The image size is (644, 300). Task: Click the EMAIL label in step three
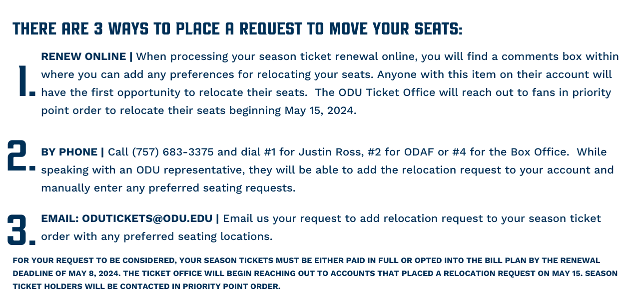[x=60, y=218]
